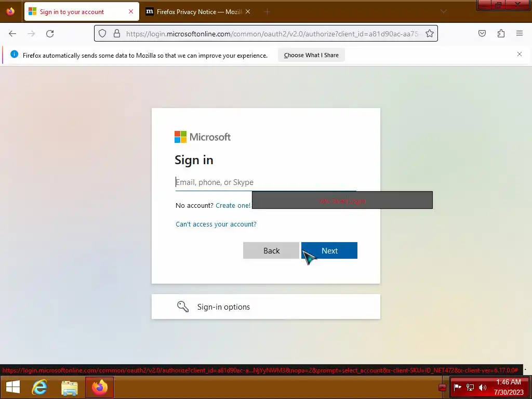Image resolution: width=532 pixels, height=399 pixels.
Task: Switch to Firefox Privacy Notice tab
Action: pyautogui.click(x=199, y=11)
